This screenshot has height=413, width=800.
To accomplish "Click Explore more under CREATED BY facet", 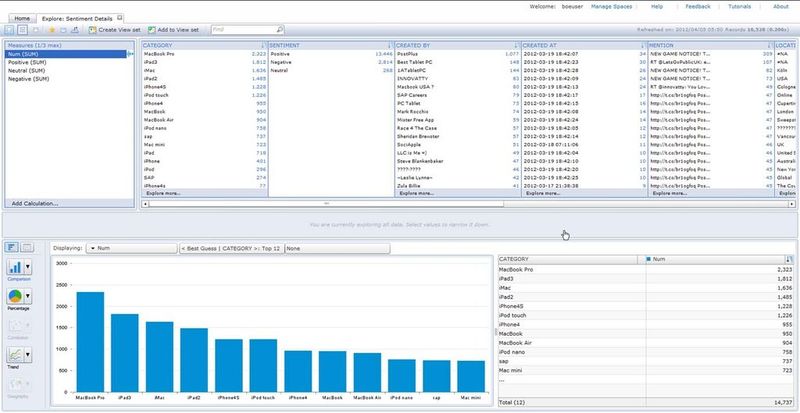I will [x=416, y=193].
